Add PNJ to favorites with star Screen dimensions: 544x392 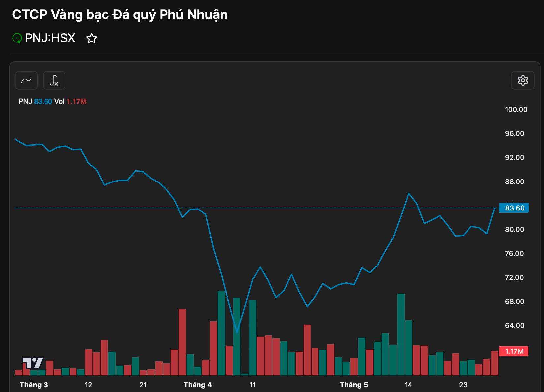point(92,39)
